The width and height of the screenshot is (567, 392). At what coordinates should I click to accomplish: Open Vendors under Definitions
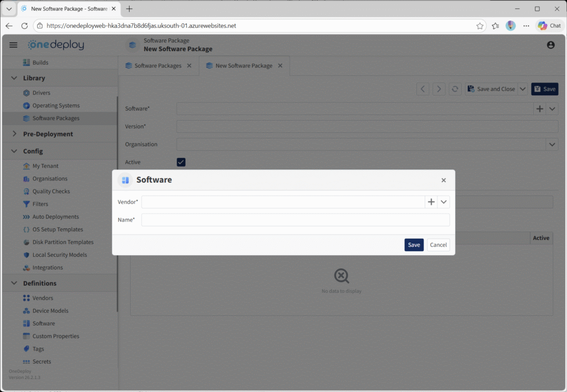coord(43,298)
